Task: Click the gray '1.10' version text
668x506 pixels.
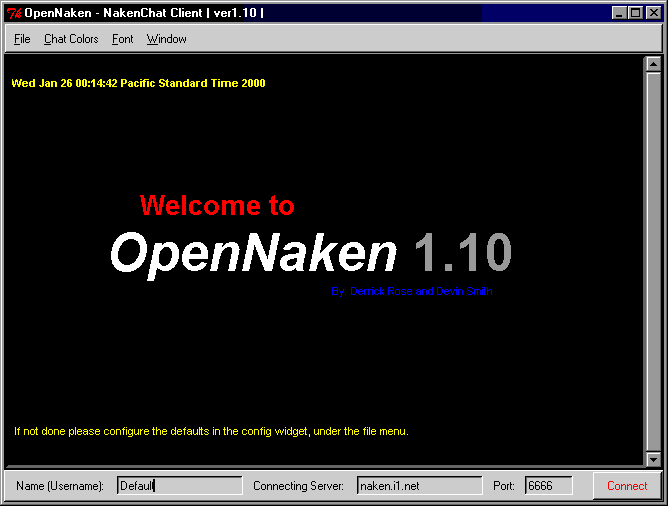Action: (463, 252)
